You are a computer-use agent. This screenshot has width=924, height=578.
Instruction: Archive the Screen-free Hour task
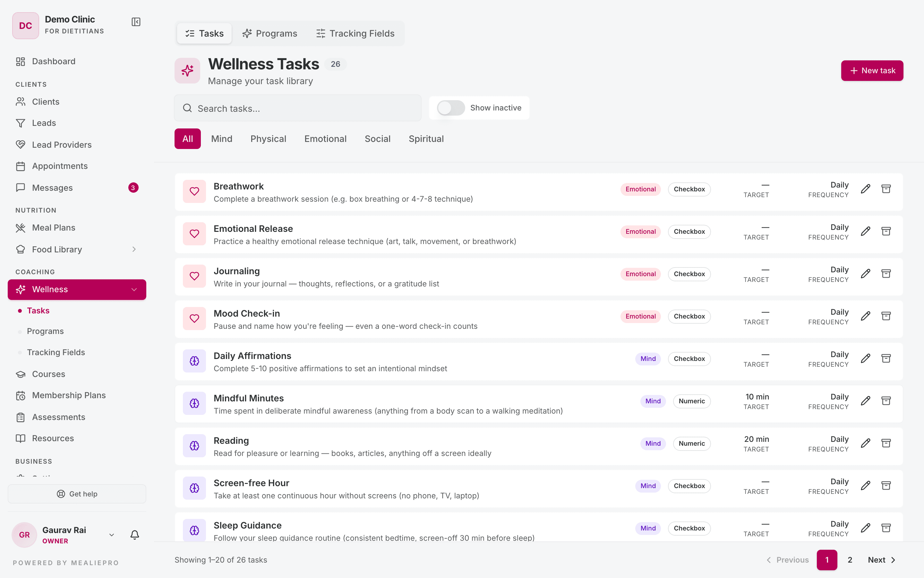(x=886, y=486)
